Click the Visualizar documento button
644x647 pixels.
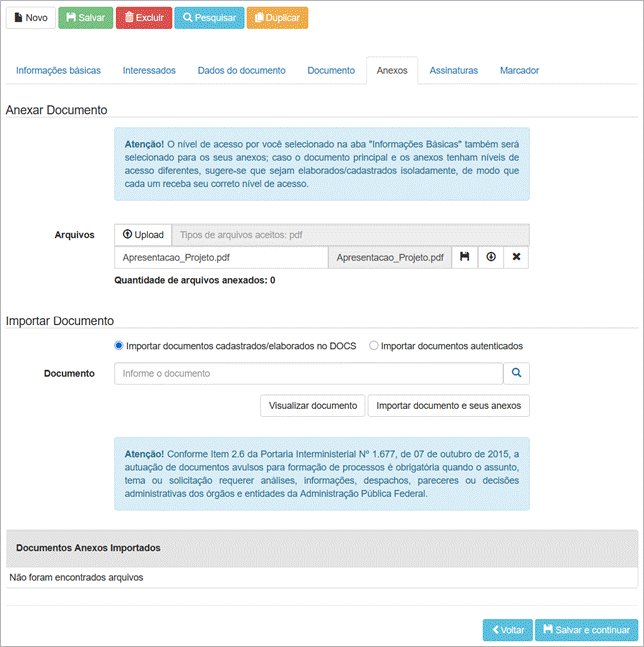[x=312, y=406]
